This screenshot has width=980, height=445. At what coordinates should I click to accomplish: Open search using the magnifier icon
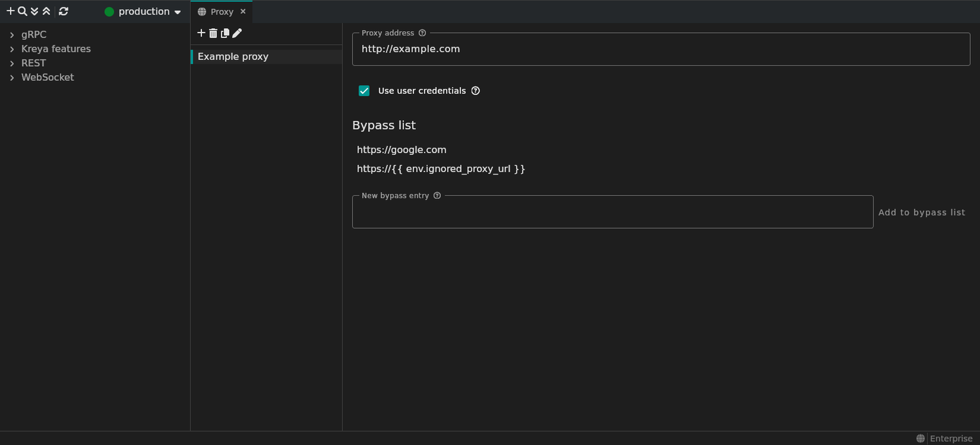click(x=22, y=11)
